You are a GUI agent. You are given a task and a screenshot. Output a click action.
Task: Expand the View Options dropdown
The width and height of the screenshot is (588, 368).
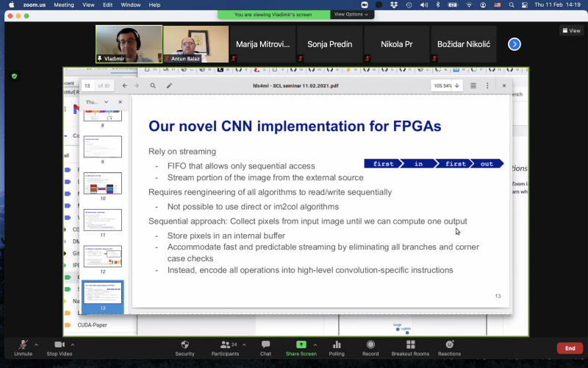tap(351, 14)
